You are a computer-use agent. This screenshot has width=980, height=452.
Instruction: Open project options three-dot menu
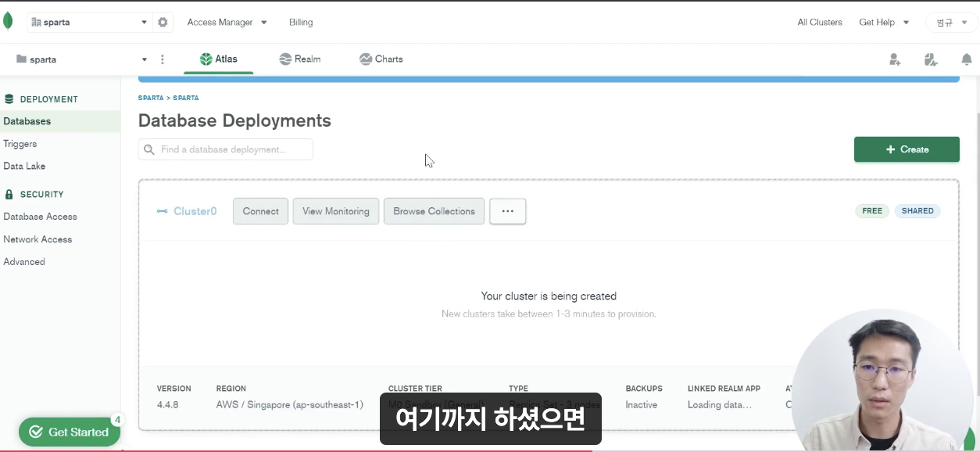pos(163,59)
